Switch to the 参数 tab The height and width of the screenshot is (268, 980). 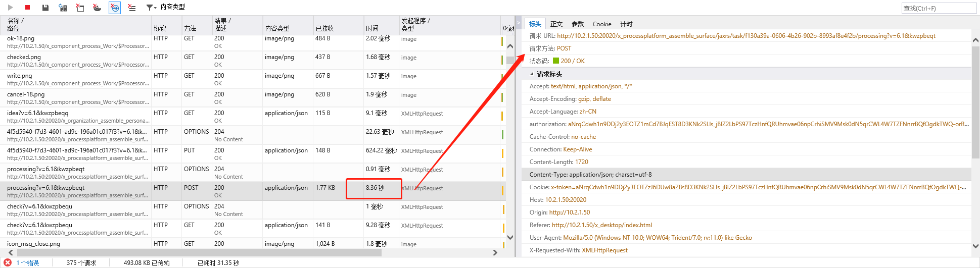click(x=578, y=24)
